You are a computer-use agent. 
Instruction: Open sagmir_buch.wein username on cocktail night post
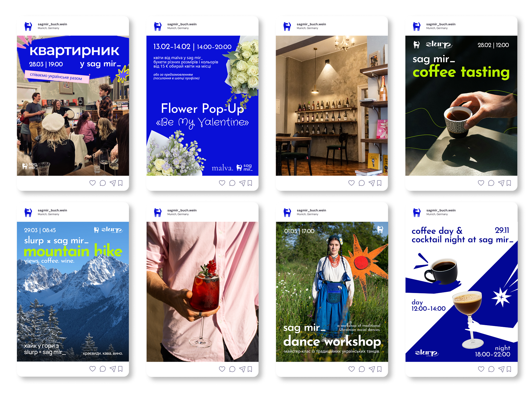coord(441,210)
